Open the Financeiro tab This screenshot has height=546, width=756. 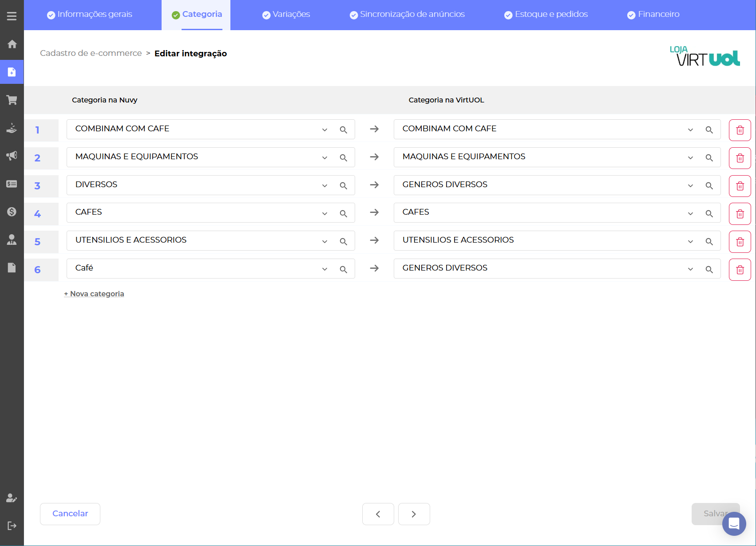click(653, 15)
